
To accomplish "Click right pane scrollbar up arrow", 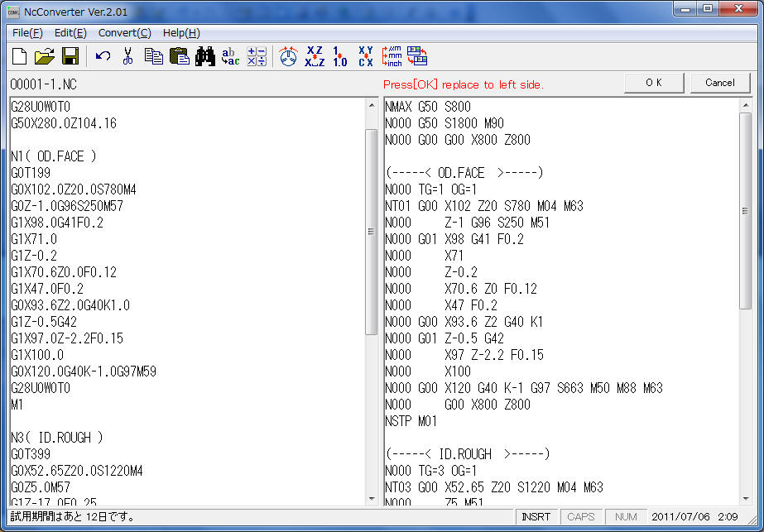I will click(746, 105).
